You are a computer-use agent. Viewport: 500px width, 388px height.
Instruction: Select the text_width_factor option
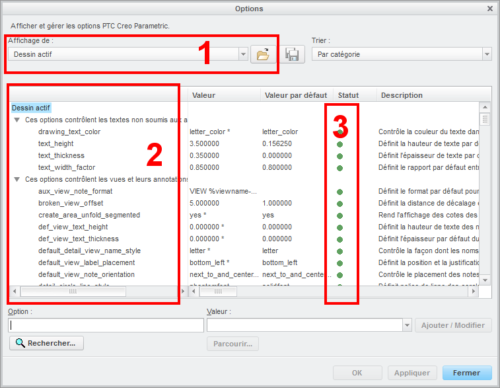[67, 167]
